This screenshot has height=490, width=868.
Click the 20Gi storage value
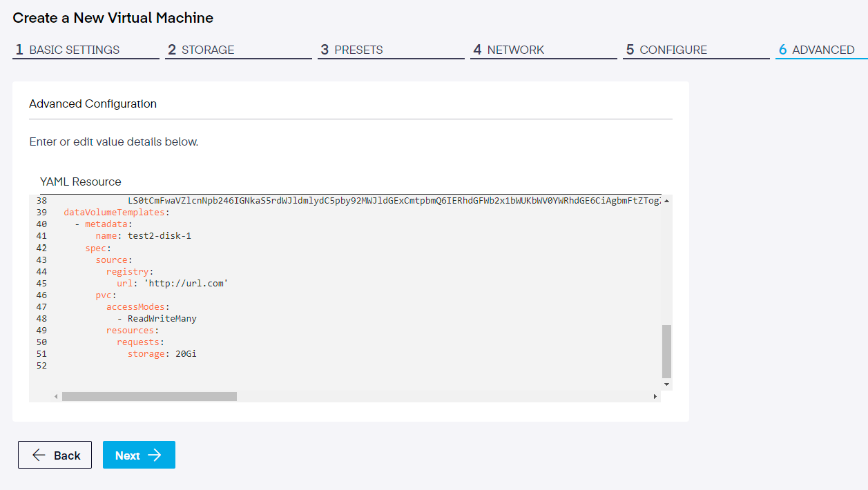coord(191,354)
